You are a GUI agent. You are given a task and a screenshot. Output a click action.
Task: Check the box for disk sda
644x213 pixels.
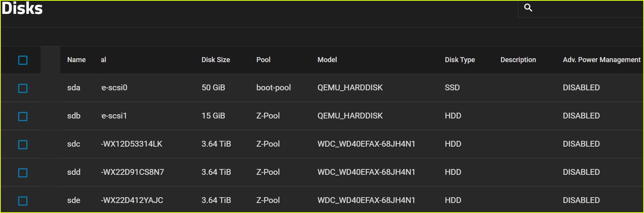point(23,88)
